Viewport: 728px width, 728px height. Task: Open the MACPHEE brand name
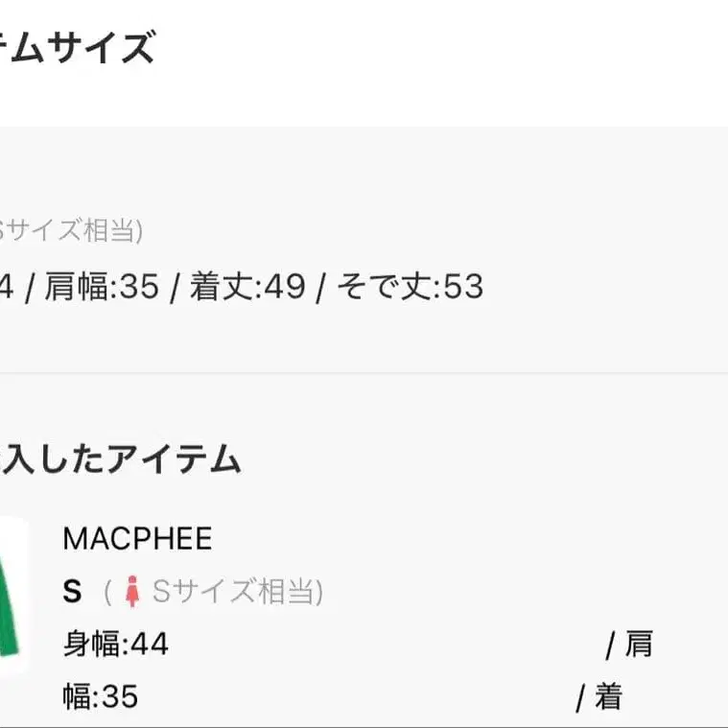[x=137, y=538]
